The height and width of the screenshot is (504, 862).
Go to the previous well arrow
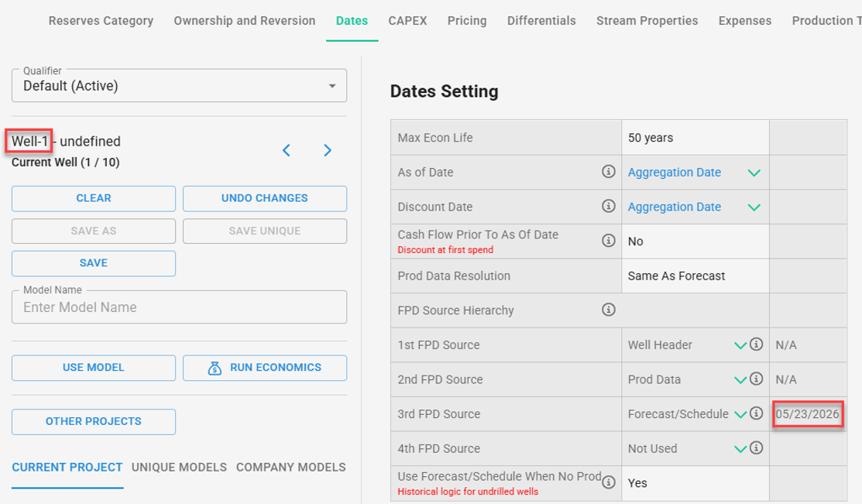[x=287, y=150]
